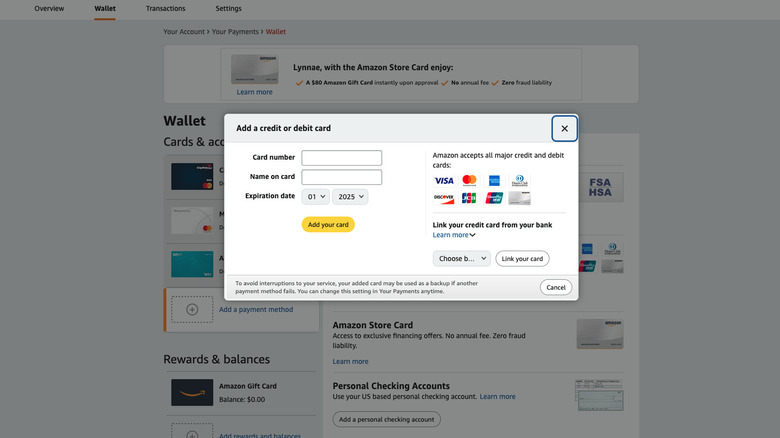Click the JCB logo icon

469,198
